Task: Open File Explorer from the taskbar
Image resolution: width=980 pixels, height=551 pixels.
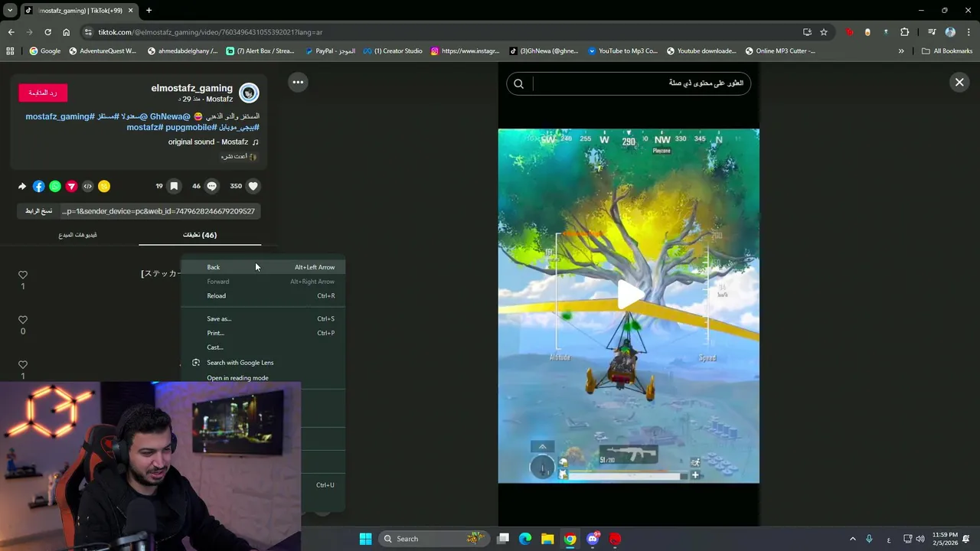Action: coord(547,539)
